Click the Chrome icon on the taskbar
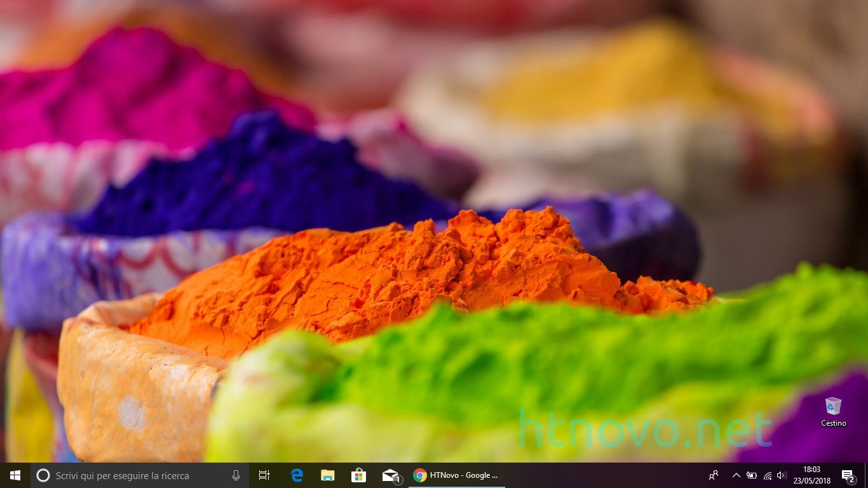Screen dimensions: 868x488 (420, 475)
